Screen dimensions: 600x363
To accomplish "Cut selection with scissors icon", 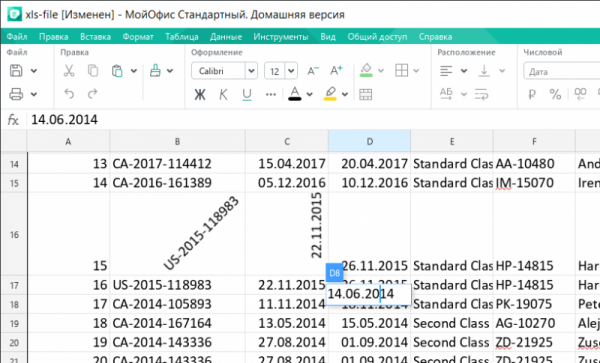I will point(69,71).
